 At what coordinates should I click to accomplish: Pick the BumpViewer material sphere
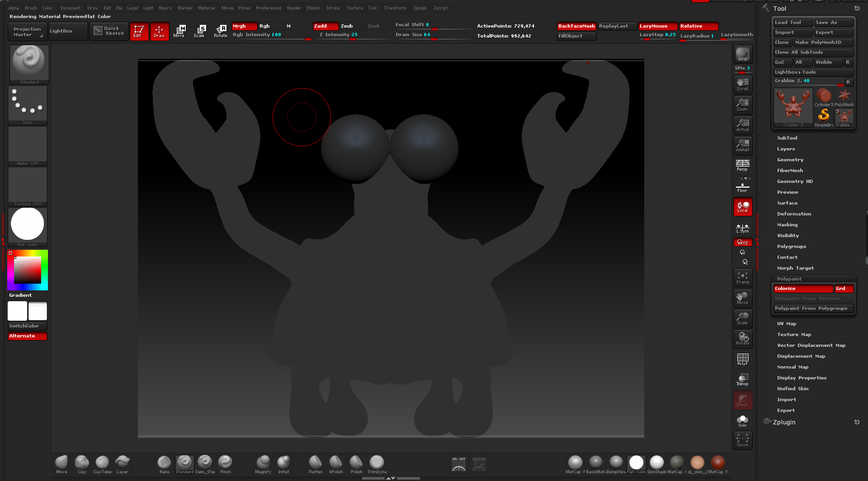(616, 464)
